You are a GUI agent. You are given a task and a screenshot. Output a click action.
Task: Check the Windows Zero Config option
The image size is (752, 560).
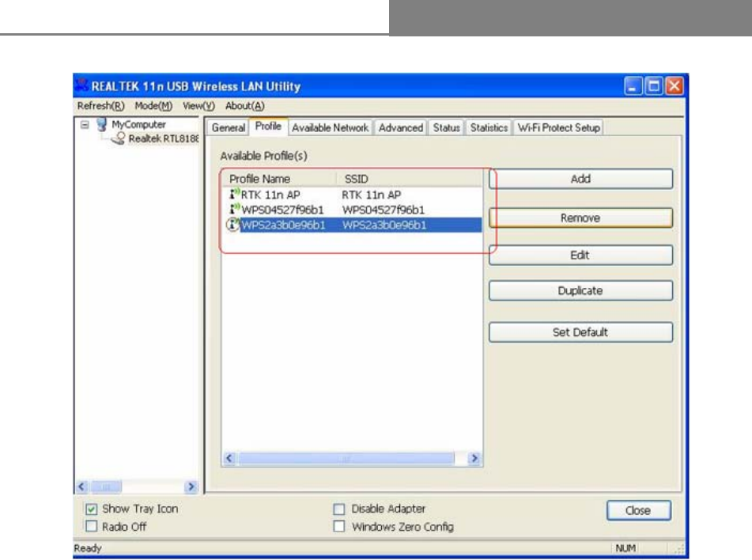[339, 527]
